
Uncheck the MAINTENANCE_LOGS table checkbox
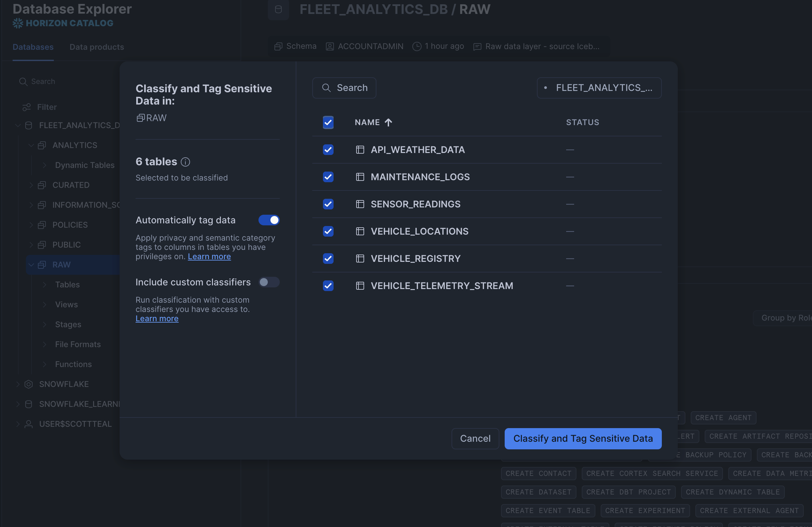pyautogui.click(x=328, y=177)
